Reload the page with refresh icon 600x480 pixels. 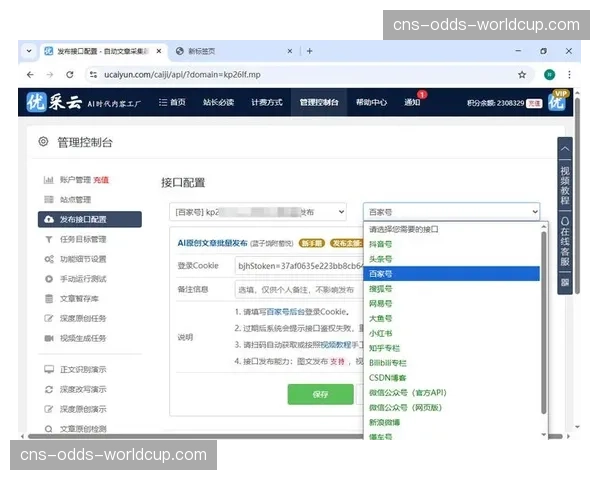pyautogui.click(x=70, y=75)
